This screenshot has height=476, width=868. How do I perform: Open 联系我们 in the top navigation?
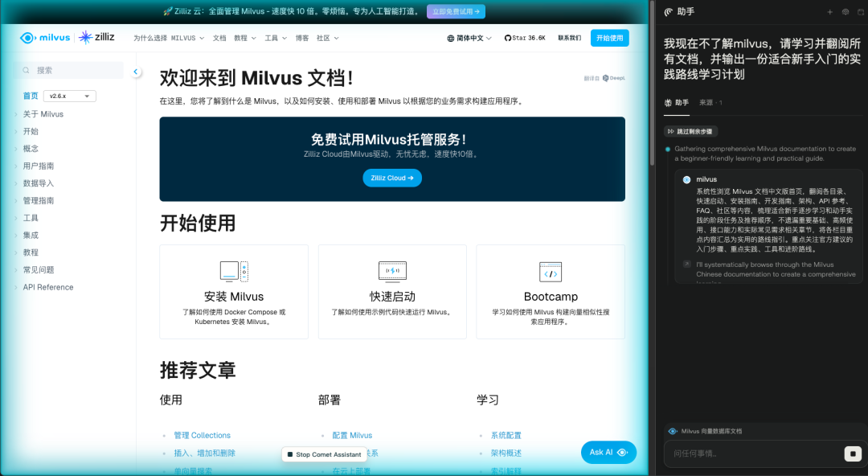(x=570, y=39)
